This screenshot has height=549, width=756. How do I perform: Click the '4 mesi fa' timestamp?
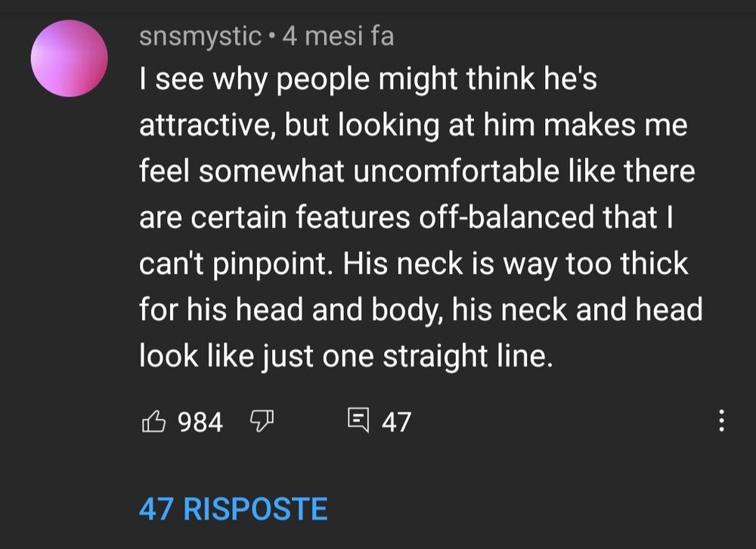click(x=338, y=36)
